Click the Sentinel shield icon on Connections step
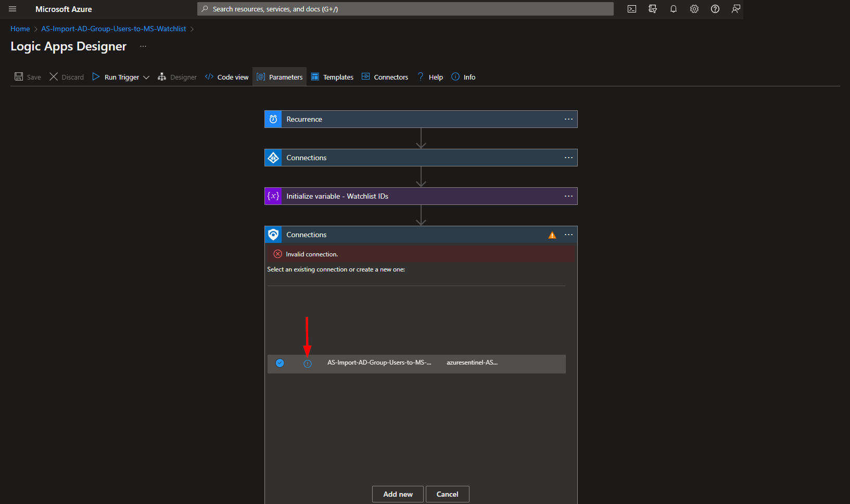This screenshot has height=504, width=850. pyautogui.click(x=273, y=235)
